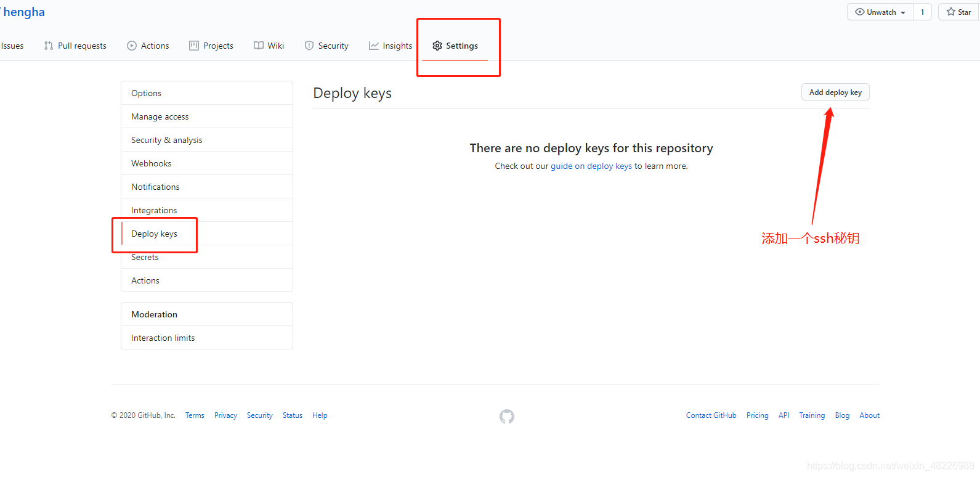980x477 pixels.
Task: Click the Deploy keys page heading
Action: pyautogui.click(x=352, y=93)
